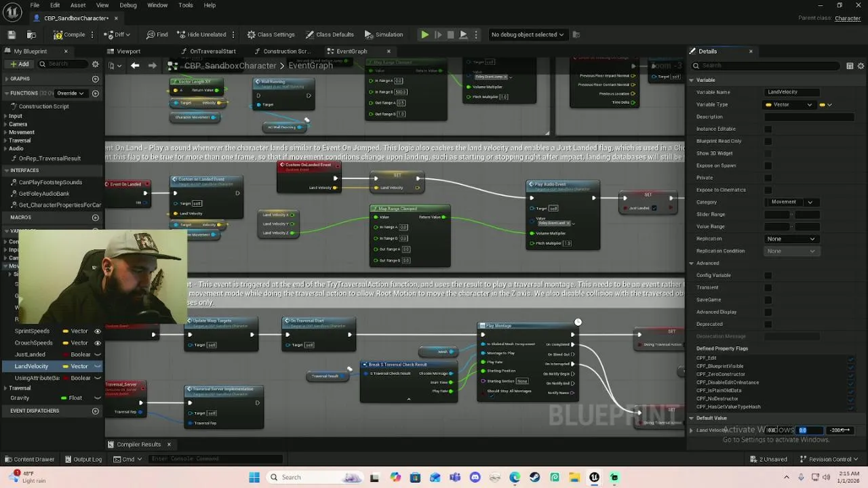Open Details panel property matrix icon
The width and height of the screenshot is (868, 488).
850,66
